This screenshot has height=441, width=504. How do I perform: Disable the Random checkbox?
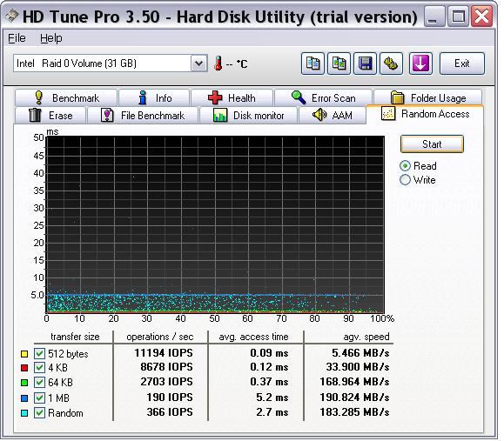[39, 412]
